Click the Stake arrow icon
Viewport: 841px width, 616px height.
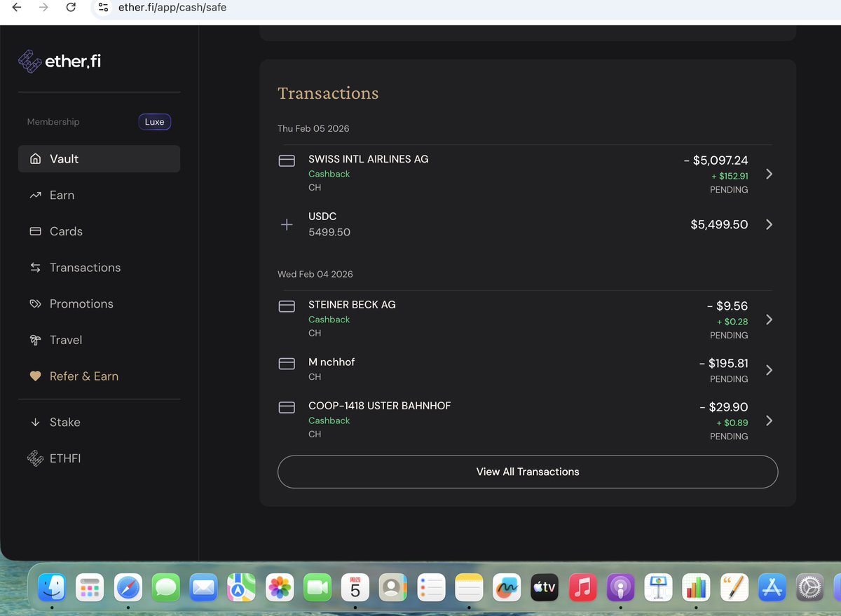(35, 422)
